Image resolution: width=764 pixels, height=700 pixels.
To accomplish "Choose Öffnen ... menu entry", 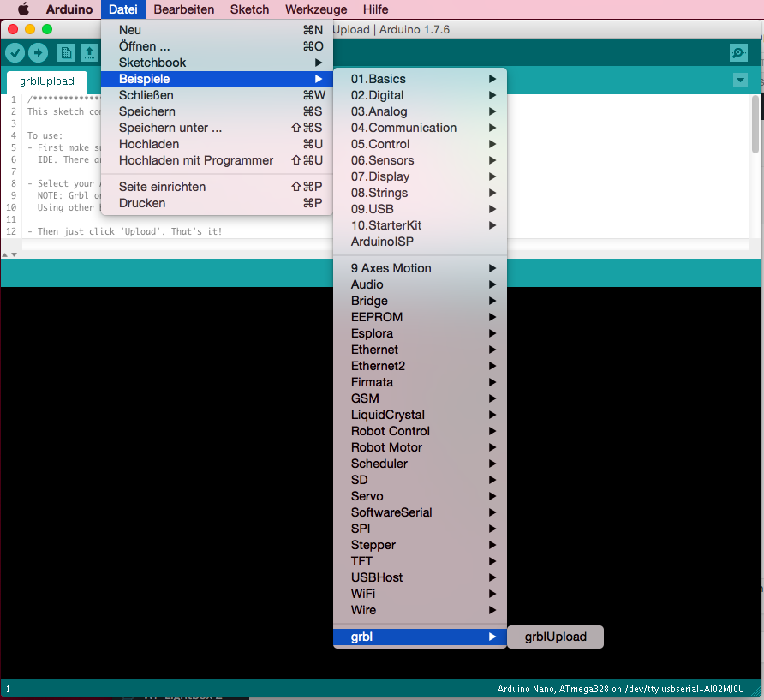I will 217,46.
